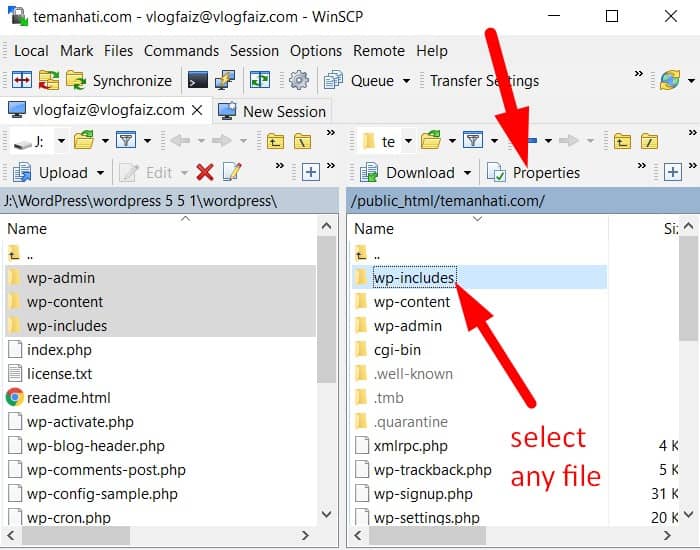This screenshot has width=700, height=550.
Task: Open the Mark menu
Action: coord(77,51)
